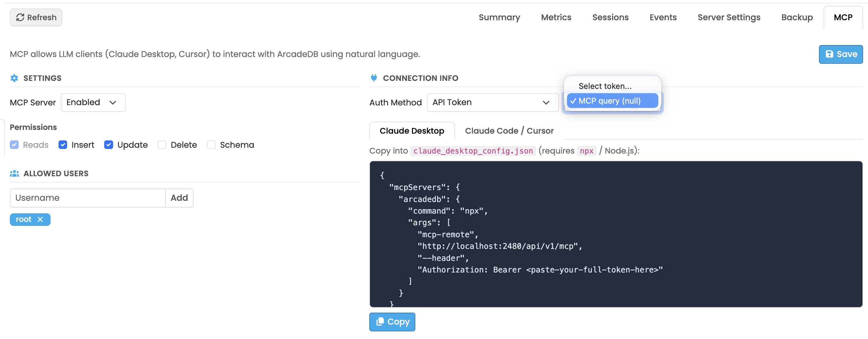
Task: Open the Backup tab
Action: click(797, 17)
